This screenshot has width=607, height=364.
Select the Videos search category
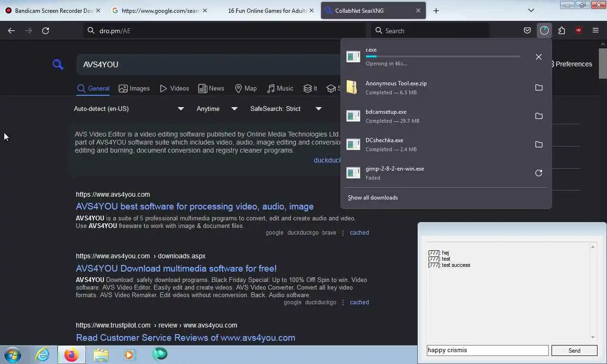pos(175,89)
